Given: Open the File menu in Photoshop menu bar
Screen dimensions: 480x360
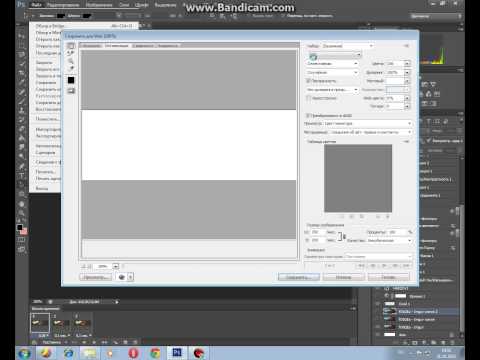Looking at the screenshot, I should pyautogui.click(x=36, y=5).
